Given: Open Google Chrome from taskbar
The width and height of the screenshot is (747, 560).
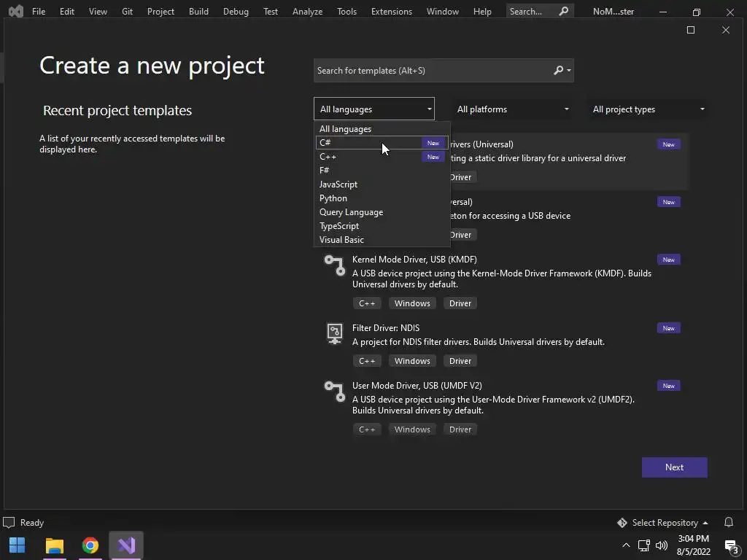Looking at the screenshot, I should 90,545.
